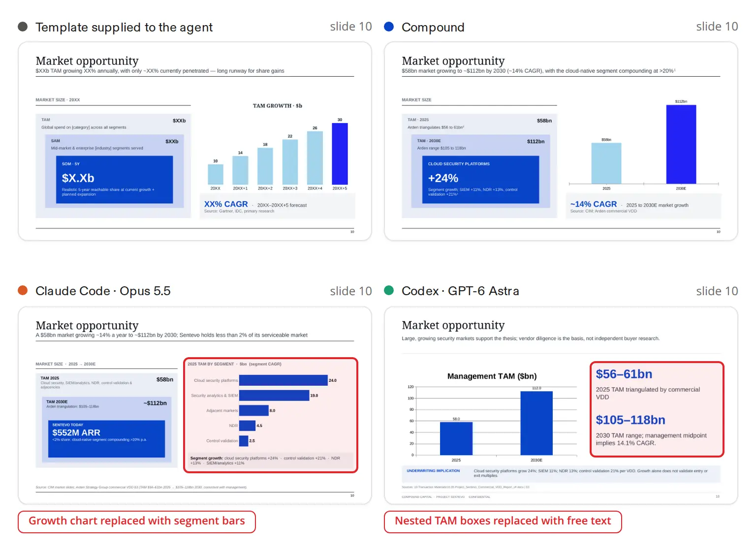The image size is (756, 551).
Task: Select the 'Template supplied to the agent' heading
Action: pyautogui.click(x=124, y=28)
